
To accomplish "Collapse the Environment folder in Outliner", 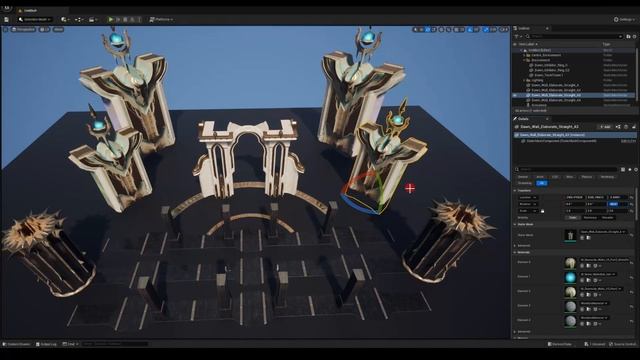I will 524,60.
